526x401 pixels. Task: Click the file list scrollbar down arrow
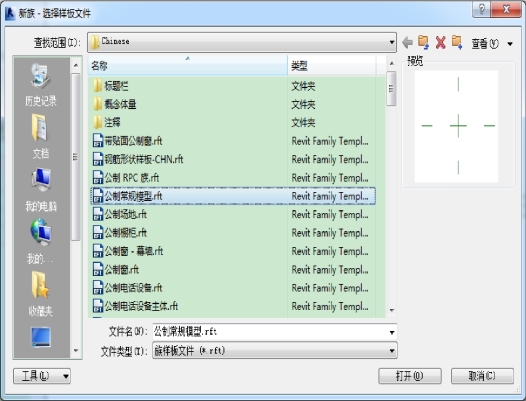pos(391,310)
